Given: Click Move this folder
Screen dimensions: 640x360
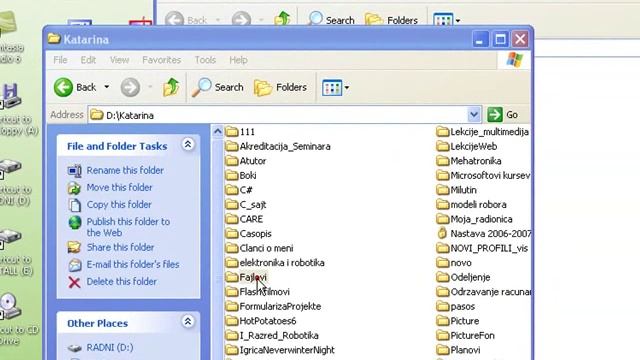Looking at the screenshot, I should click(x=119, y=187).
